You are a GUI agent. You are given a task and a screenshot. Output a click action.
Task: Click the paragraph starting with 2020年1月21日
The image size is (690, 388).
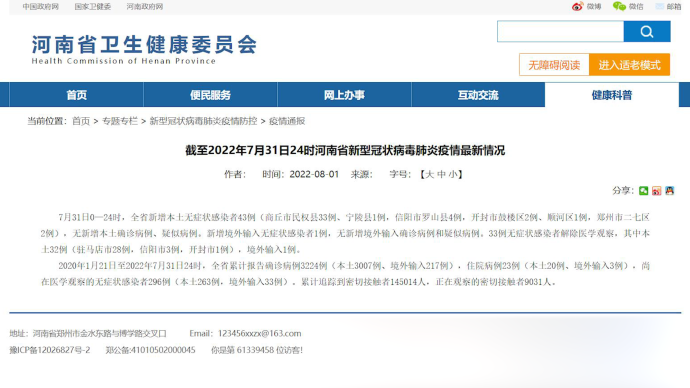[x=345, y=274]
